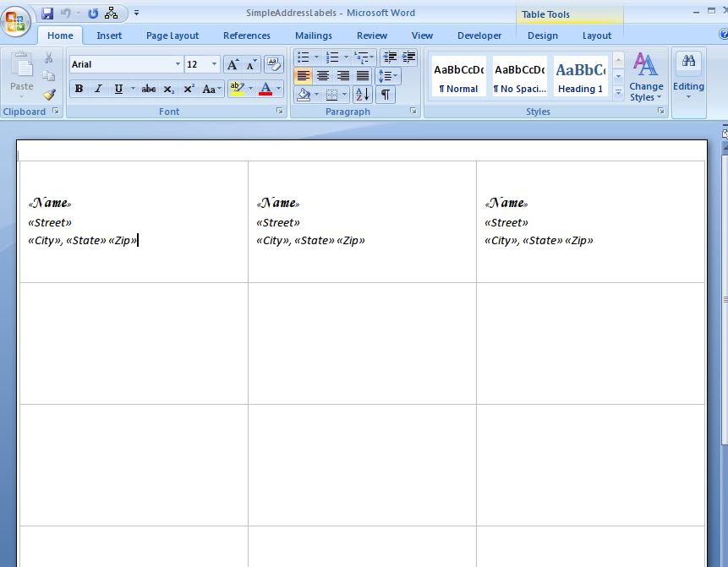
Task: Center the text
Action: (323, 76)
